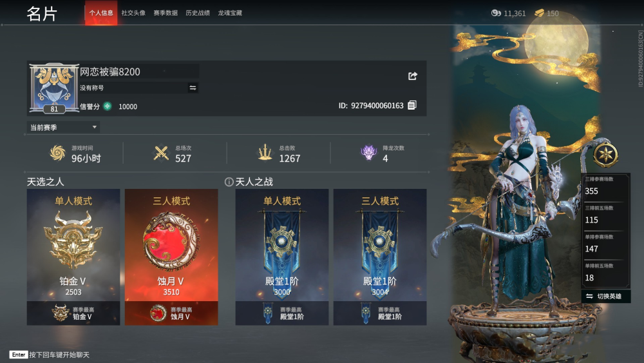The image size is (644, 363).
Task: Select the 三人模式 蚀月V rank card
Action: coord(171,257)
